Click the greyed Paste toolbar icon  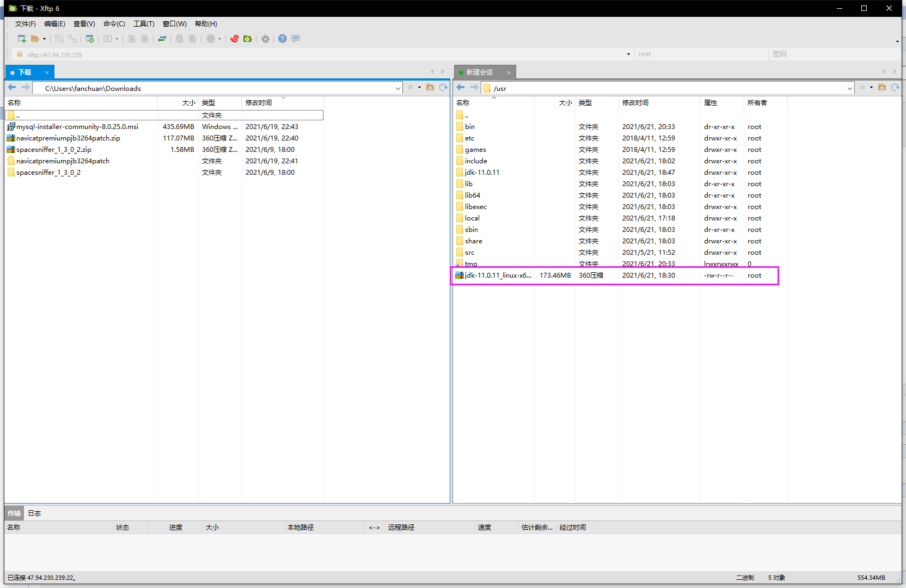192,39
